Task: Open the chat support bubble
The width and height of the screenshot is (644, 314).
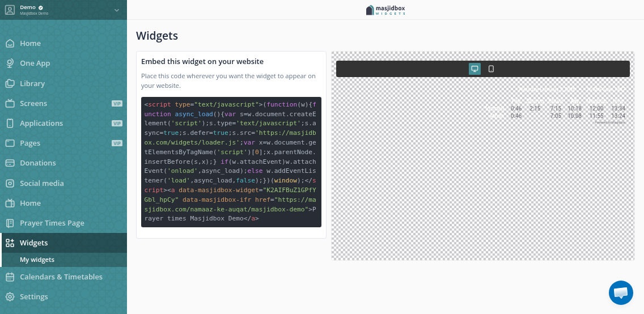Action: click(x=621, y=292)
